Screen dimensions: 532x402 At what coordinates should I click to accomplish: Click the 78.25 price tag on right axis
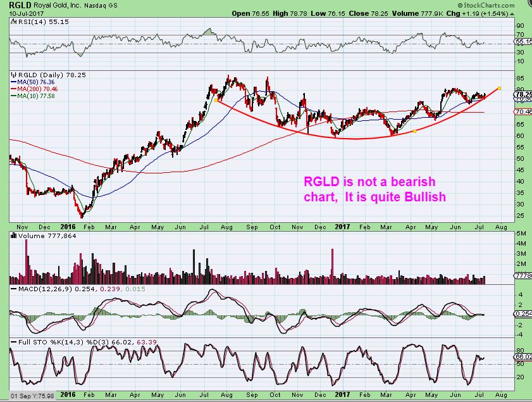tap(523, 94)
